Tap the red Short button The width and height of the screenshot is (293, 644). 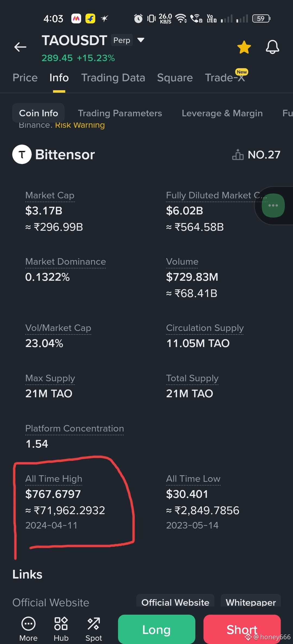[x=242, y=629]
